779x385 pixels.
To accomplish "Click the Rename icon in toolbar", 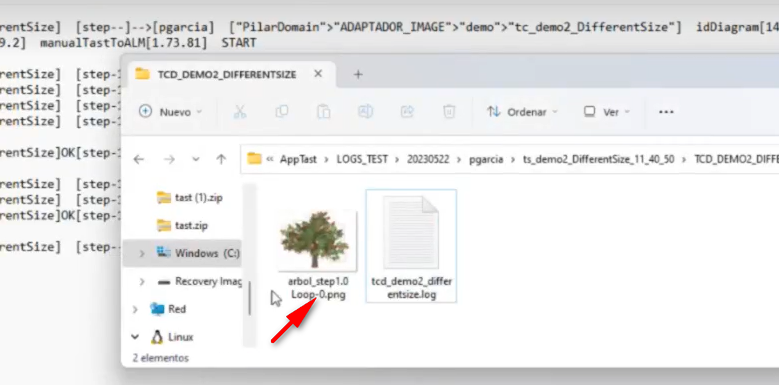I will (x=365, y=112).
